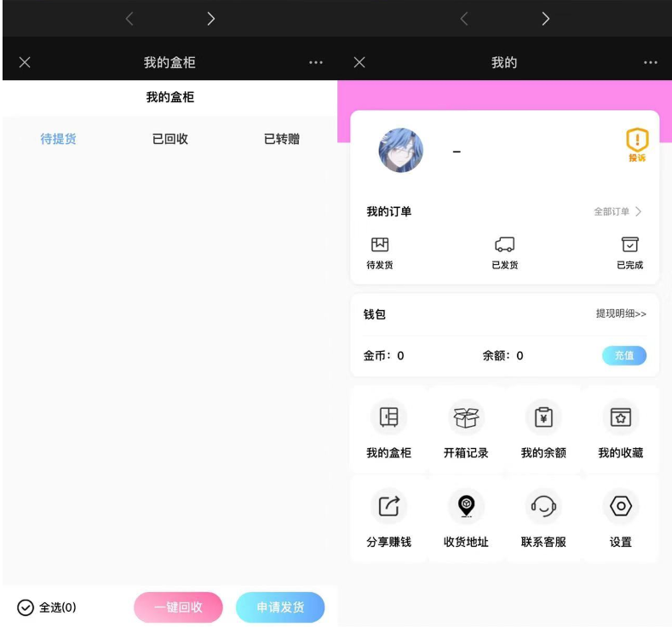Close the 我的盒柜 page with X
The image size is (672, 627).
(x=25, y=62)
